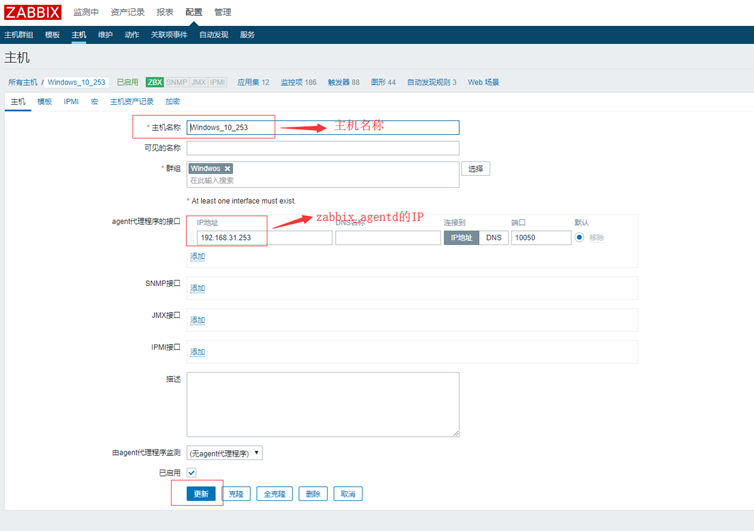Click 选择 button for groups
Screen dimensions: 754x531
tap(476, 169)
